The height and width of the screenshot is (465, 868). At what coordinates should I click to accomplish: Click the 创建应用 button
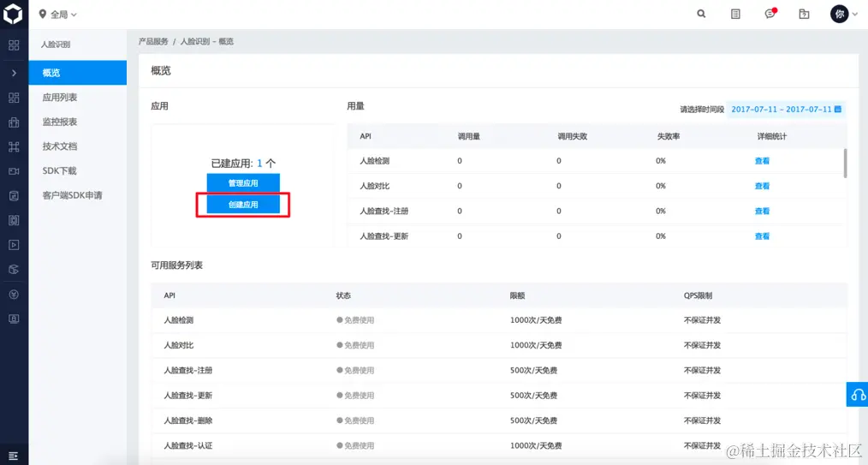coord(243,205)
